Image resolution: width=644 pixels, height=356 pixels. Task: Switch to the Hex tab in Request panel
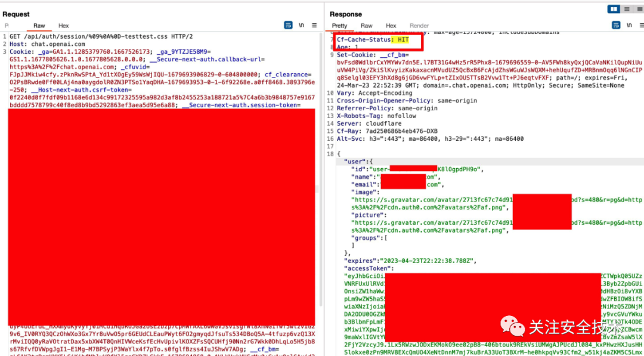pos(64,26)
